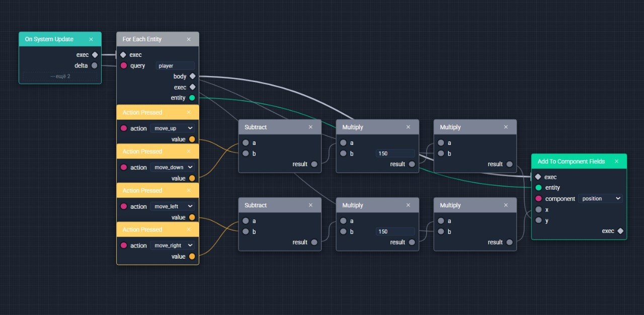Click exec output pin on On System Update
The image size is (644, 315).
(95, 55)
